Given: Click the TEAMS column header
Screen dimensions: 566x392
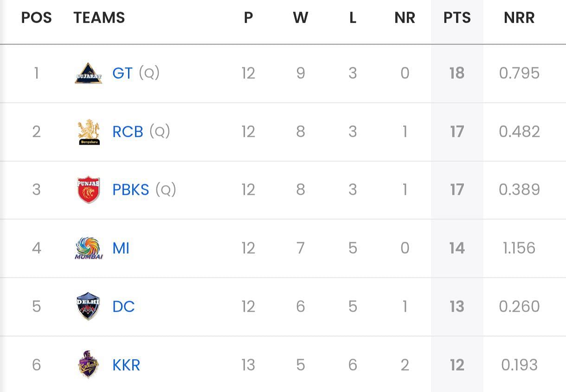Looking at the screenshot, I should point(99,18).
